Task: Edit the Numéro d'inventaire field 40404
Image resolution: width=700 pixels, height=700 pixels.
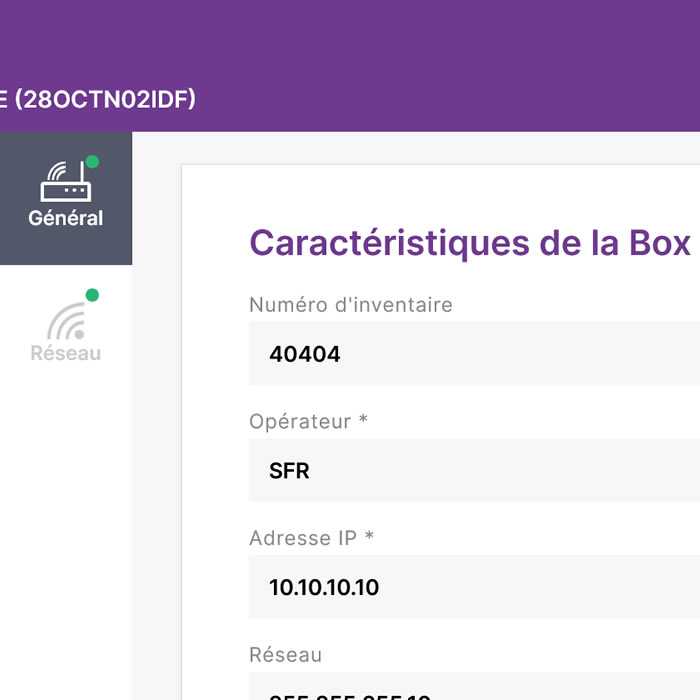Action: (x=474, y=353)
